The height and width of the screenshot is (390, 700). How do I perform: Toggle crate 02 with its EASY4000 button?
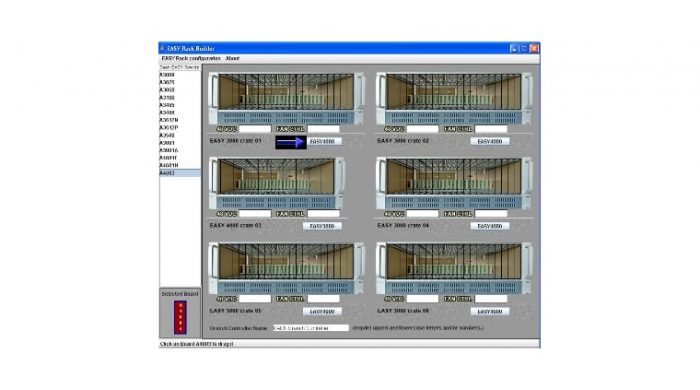point(490,141)
